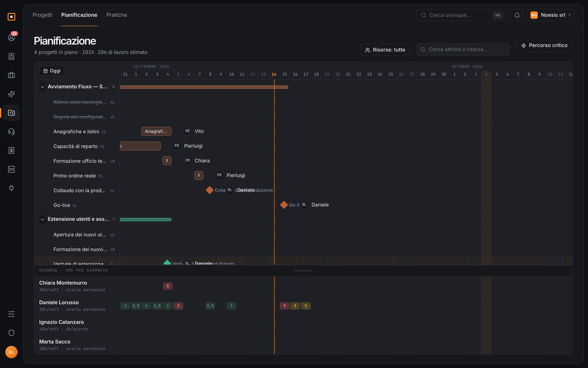
Task: Select the planning board sidebar icon
Action: (x=11, y=113)
